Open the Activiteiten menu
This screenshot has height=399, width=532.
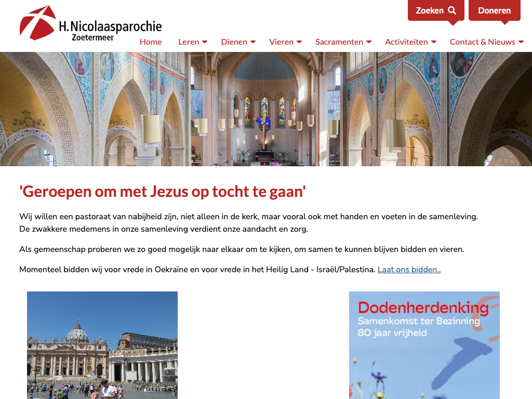coord(406,42)
